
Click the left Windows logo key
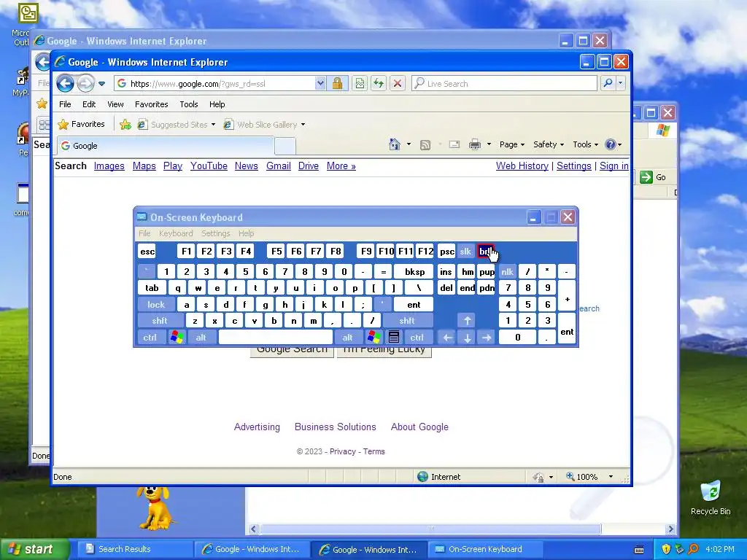[x=177, y=338]
